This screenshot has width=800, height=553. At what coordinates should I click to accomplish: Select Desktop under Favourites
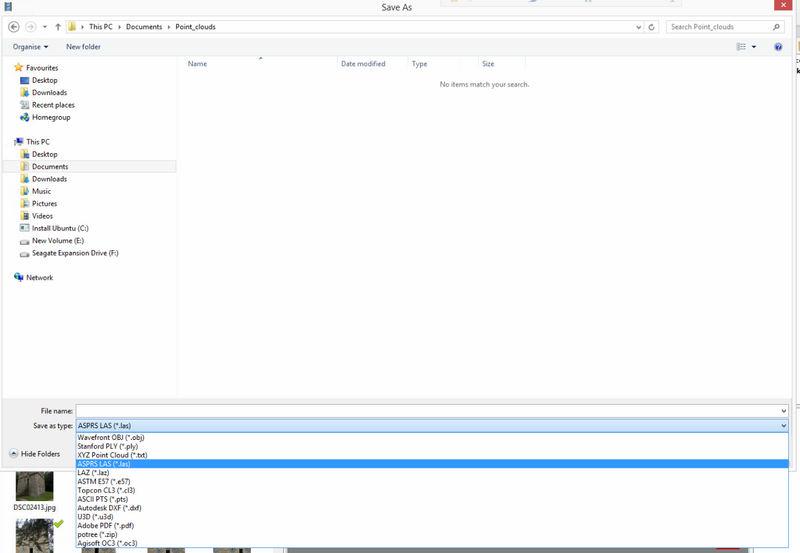coord(39,80)
